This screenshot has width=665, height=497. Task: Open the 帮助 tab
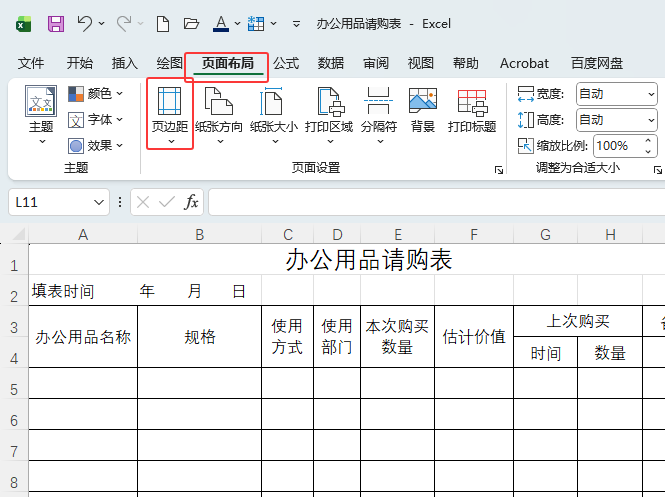(x=466, y=63)
